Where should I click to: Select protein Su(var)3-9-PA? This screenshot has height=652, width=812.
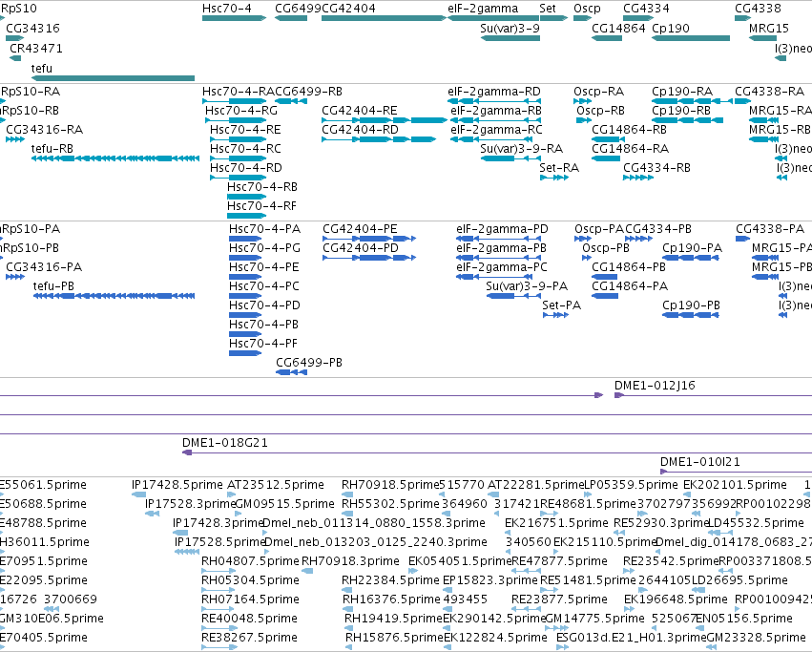pyautogui.click(x=513, y=296)
